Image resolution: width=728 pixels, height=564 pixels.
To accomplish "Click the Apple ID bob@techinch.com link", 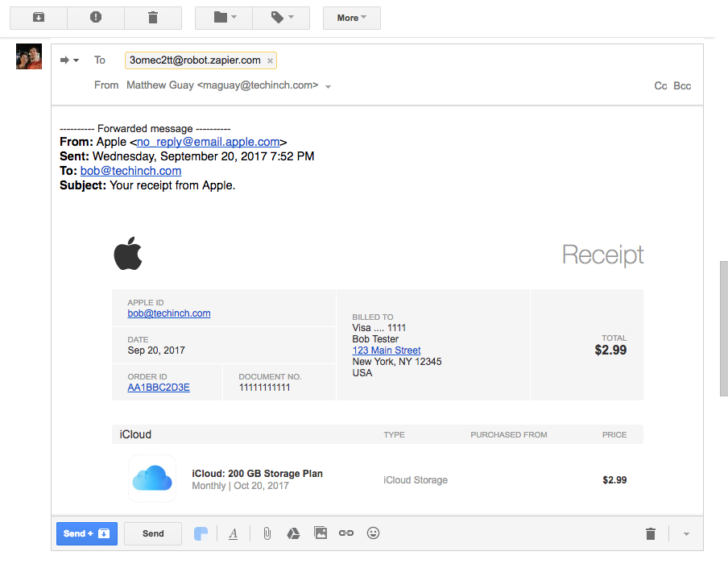I will (169, 313).
